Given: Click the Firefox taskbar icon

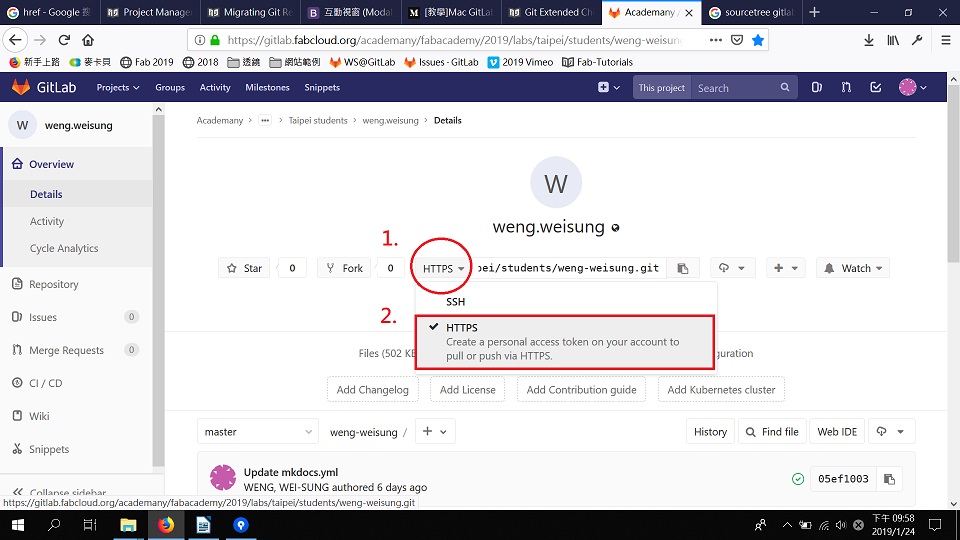Looking at the screenshot, I should pos(165,525).
